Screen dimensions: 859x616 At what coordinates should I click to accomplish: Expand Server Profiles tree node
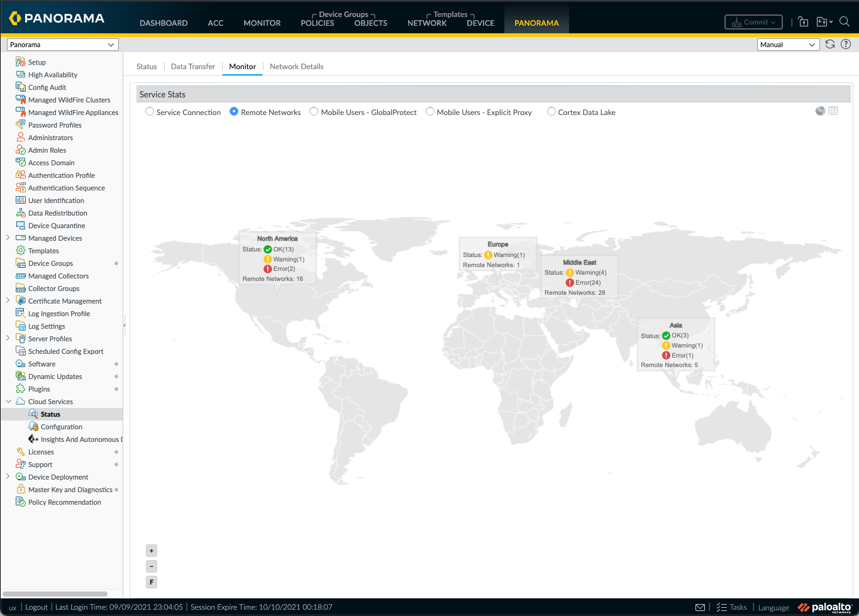[x=8, y=338]
